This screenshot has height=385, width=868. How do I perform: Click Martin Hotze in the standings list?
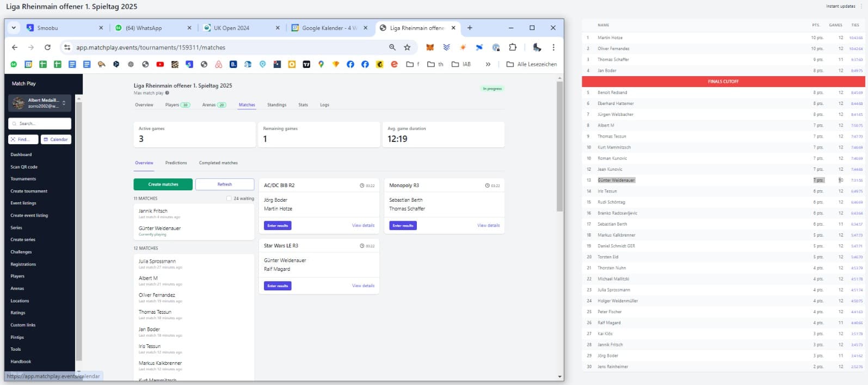tap(610, 38)
